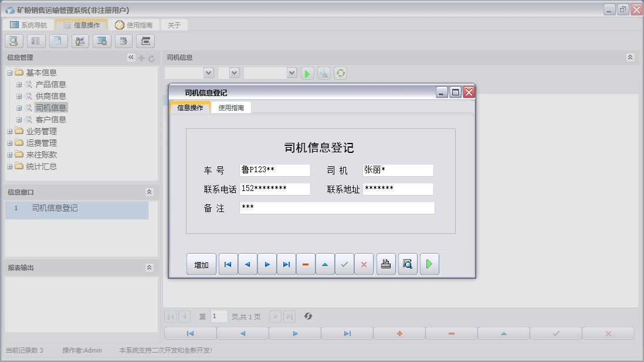
Task: Collapse the 信息管理 panel with double-arrow
Action: click(x=131, y=57)
